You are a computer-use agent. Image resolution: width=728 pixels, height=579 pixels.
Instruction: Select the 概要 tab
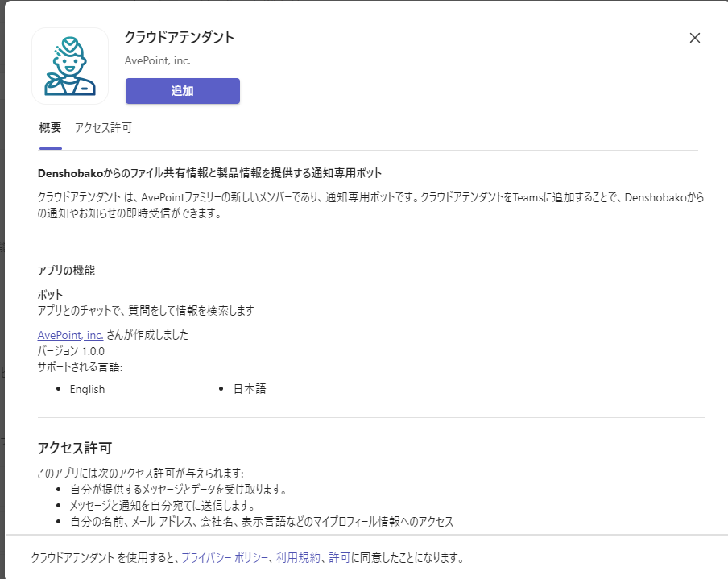50,128
